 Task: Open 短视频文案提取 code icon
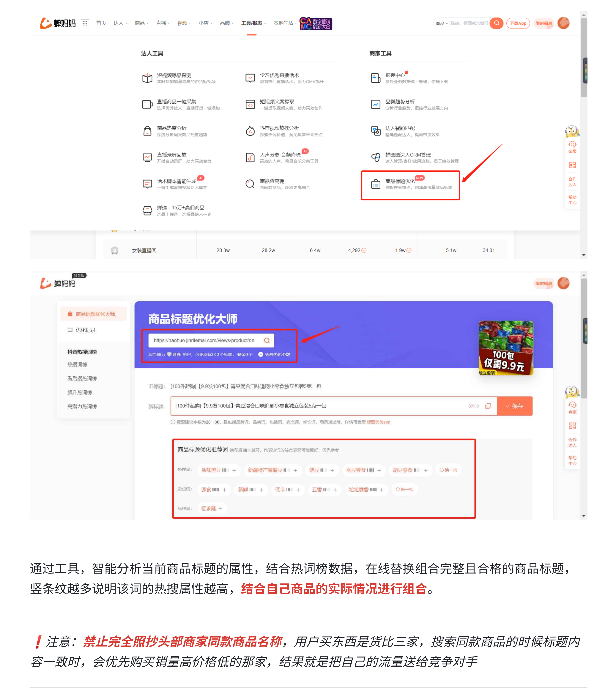click(x=250, y=104)
